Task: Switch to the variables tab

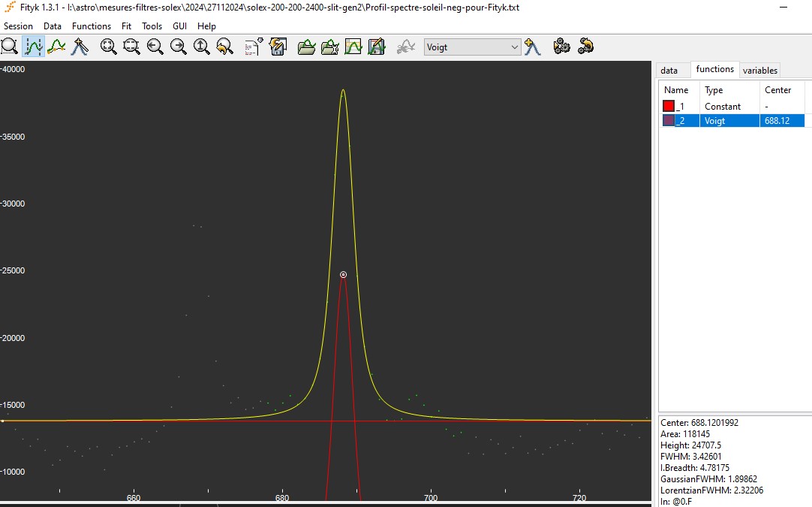Action: 759,71
